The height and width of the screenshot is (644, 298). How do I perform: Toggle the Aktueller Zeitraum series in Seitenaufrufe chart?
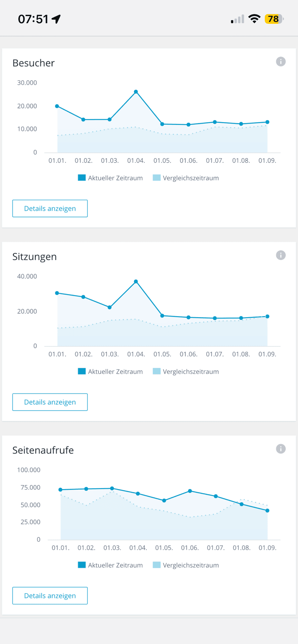[111, 565]
